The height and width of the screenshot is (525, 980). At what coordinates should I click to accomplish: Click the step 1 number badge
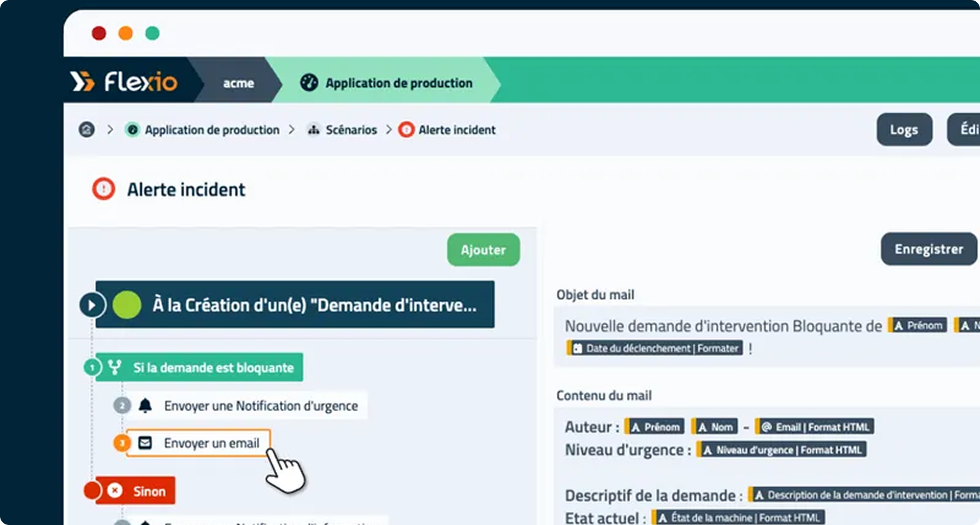(92, 367)
